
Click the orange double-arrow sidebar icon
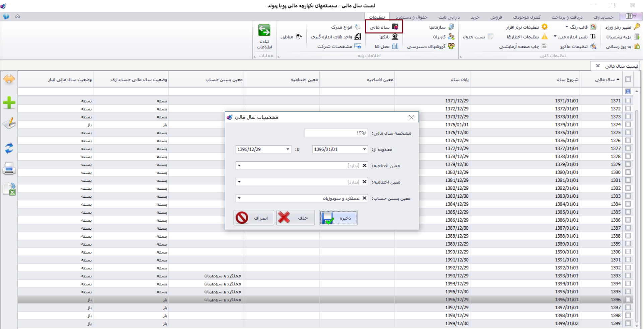(9, 79)
